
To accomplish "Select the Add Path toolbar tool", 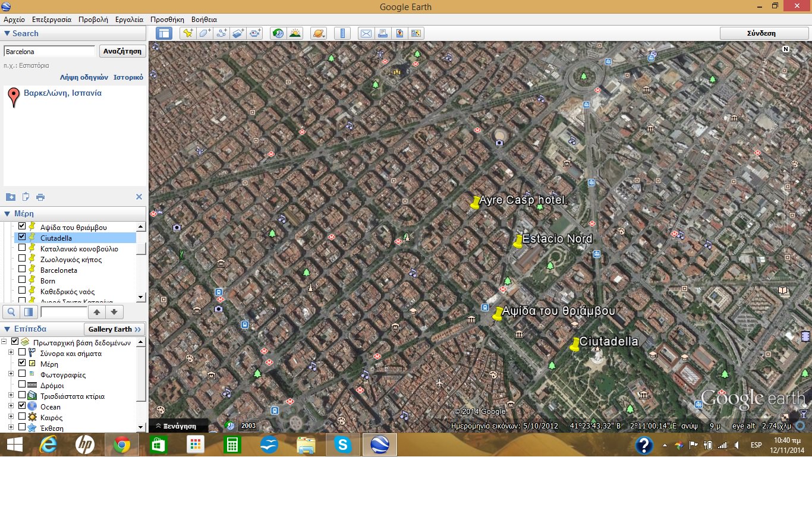I will [222, 33].
